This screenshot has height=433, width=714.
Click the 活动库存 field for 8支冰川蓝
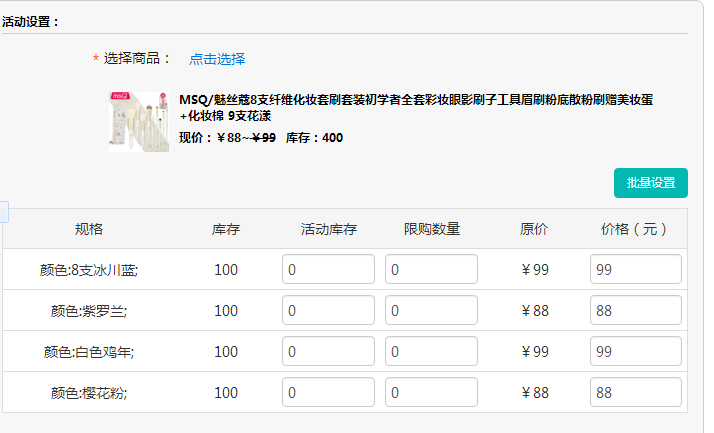coord(328,269)
